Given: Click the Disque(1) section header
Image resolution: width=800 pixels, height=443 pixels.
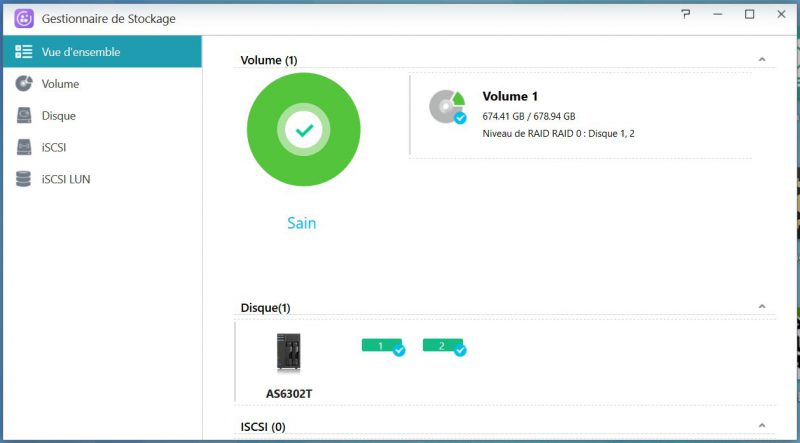Looking at the screenshot, I should [265, 308].
